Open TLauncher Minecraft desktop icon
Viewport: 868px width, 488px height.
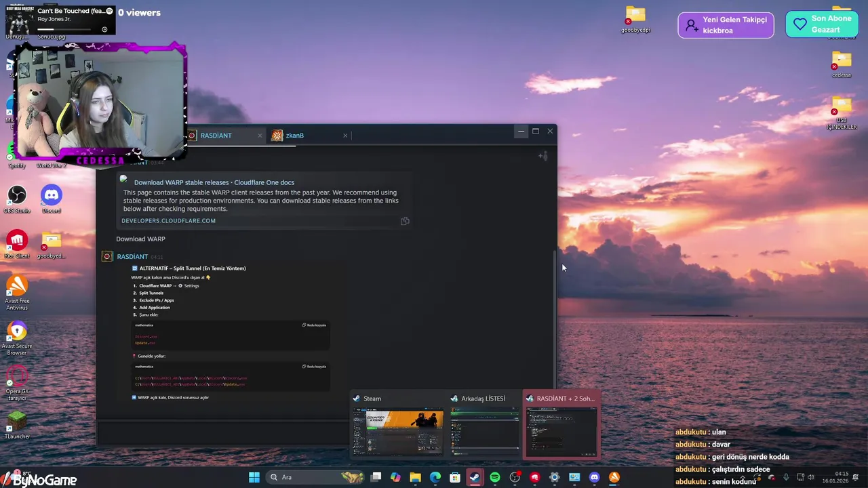click(17, 425)
